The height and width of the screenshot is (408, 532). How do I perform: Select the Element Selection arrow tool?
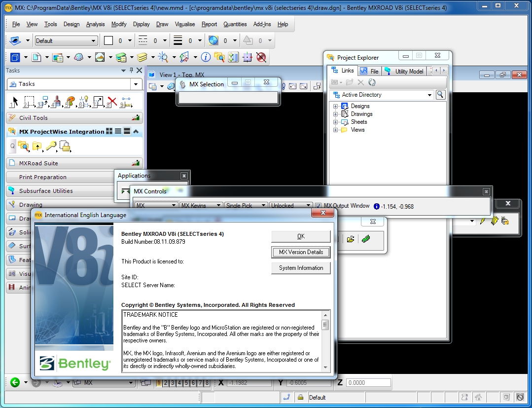click(14, 102)
